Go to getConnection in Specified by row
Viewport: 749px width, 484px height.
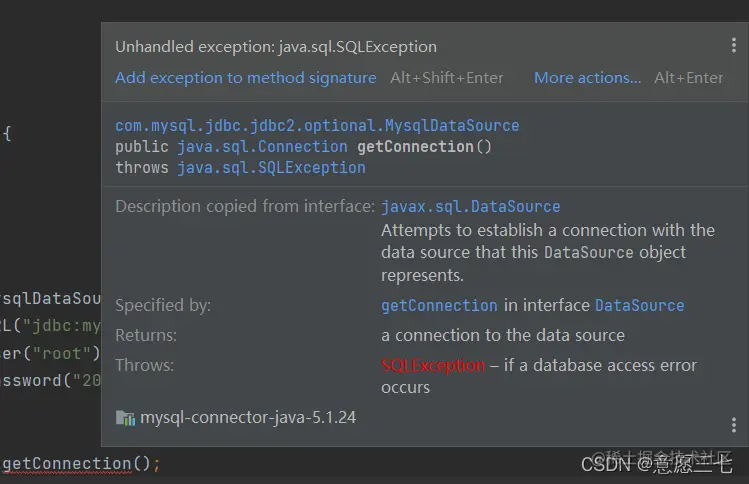[439, 305]
